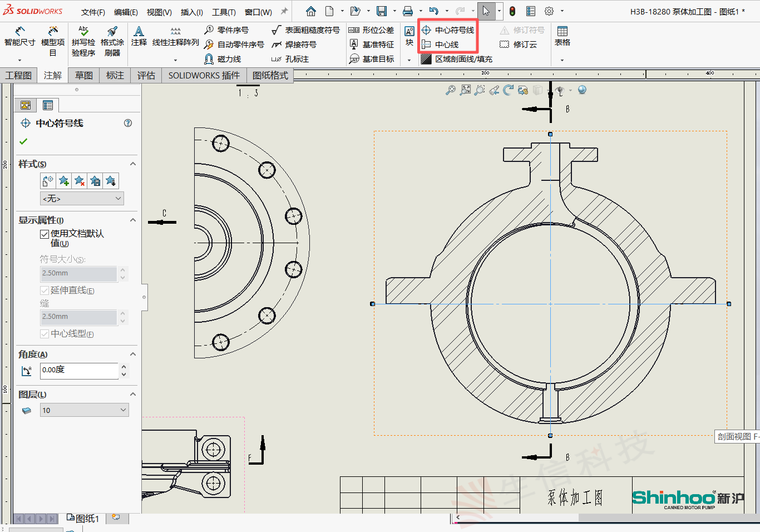Switch to the 图纸格式 tab
The height and width of the screenshot is (532, 760).
270,75
